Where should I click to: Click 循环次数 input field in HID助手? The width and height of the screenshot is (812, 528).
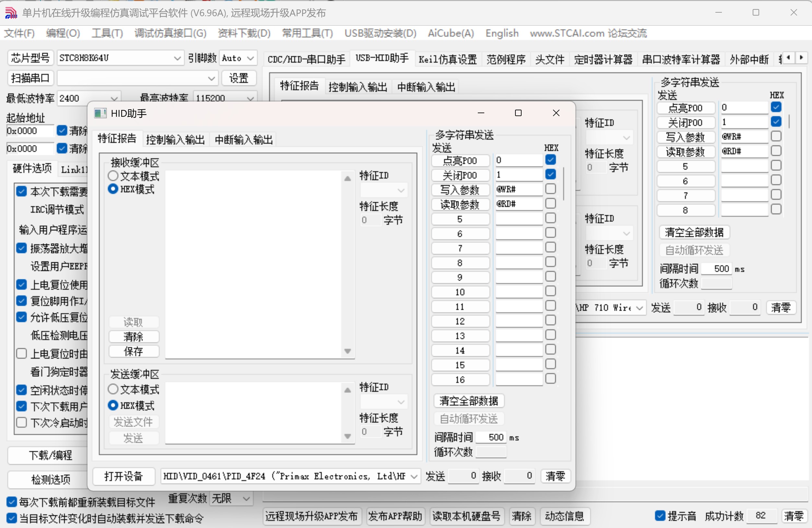pos(491,452)
